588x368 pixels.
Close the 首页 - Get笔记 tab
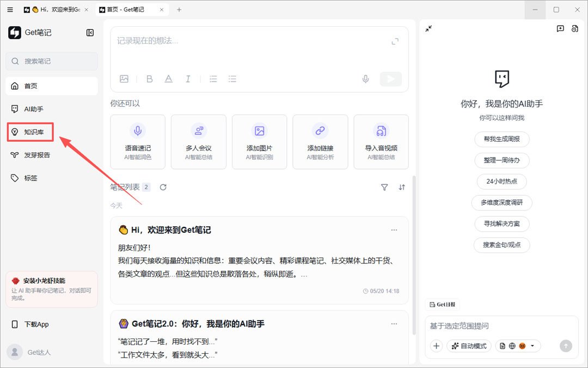click(162, 10)
